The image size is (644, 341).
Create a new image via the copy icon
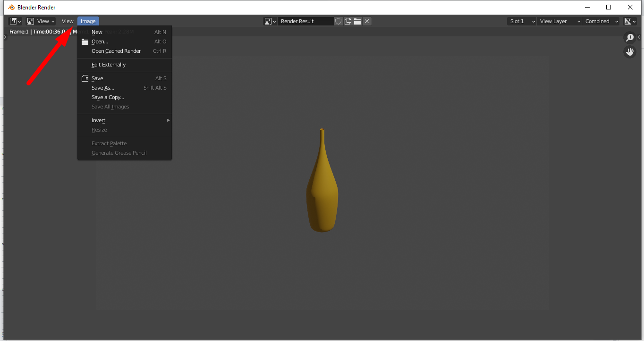pyautogui.click(x=348, y=21)
